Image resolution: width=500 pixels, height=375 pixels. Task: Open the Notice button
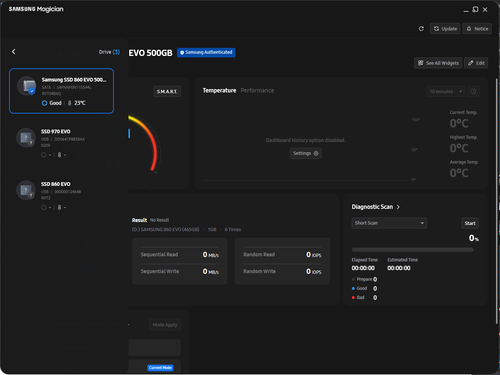477,29
